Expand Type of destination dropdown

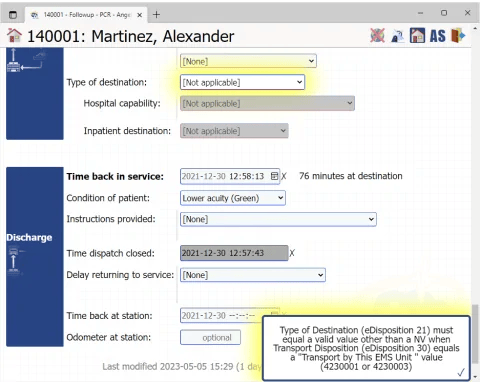click(242, 82)
